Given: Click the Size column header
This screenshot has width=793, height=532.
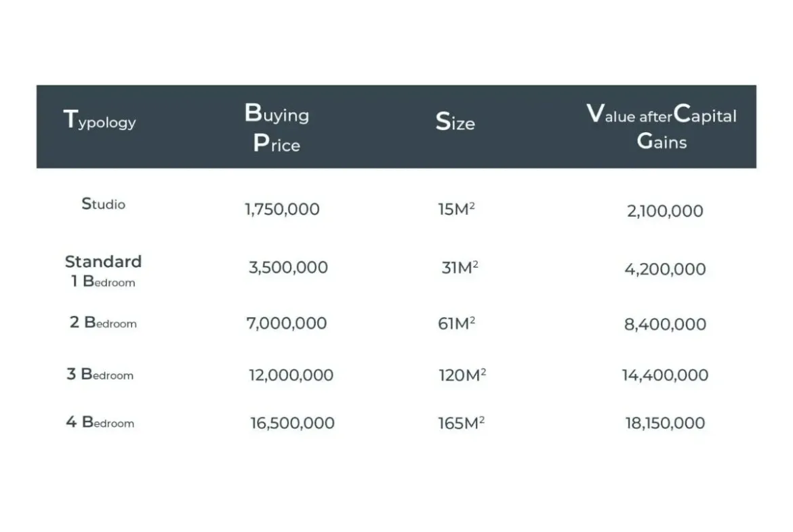Looking at the screenshot, I should (455, 122).
